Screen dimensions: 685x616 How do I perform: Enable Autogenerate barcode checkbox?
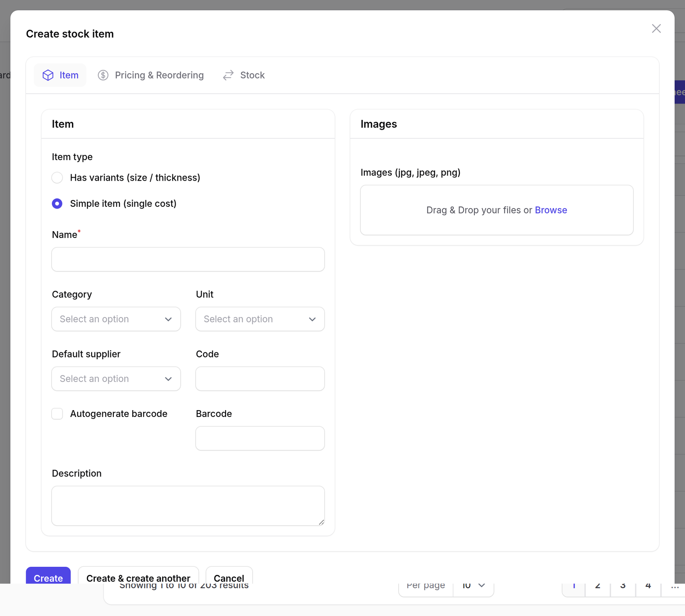coord(57,414)
